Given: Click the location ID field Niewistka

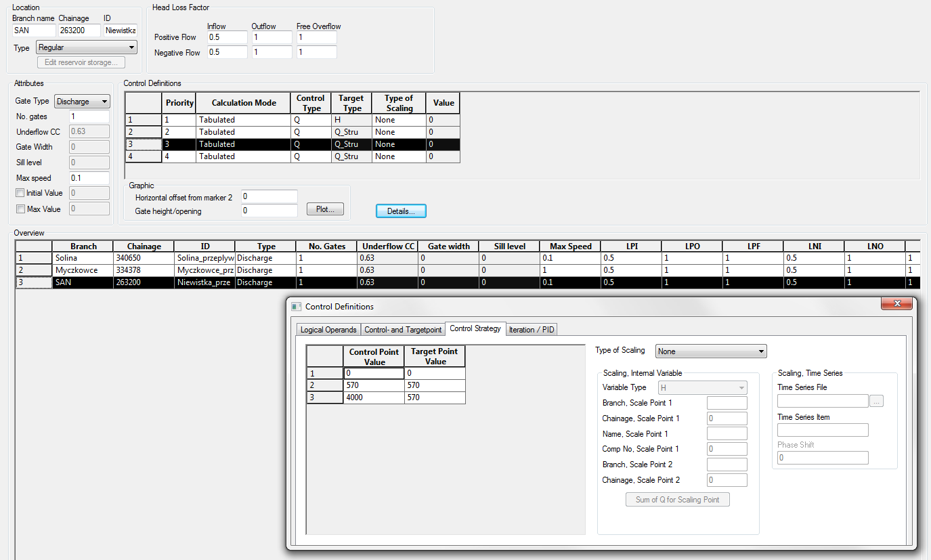Looking at the screenshot, I should pyautogui.click(x=121, y=30).
